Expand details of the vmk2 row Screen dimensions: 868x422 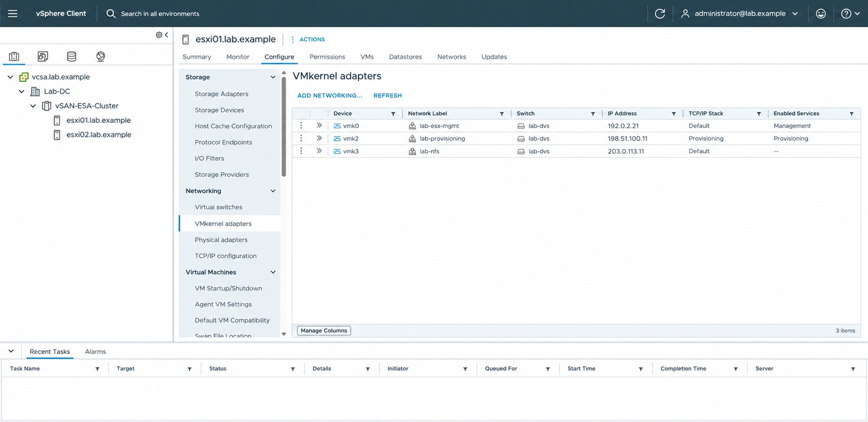point(319,138)
